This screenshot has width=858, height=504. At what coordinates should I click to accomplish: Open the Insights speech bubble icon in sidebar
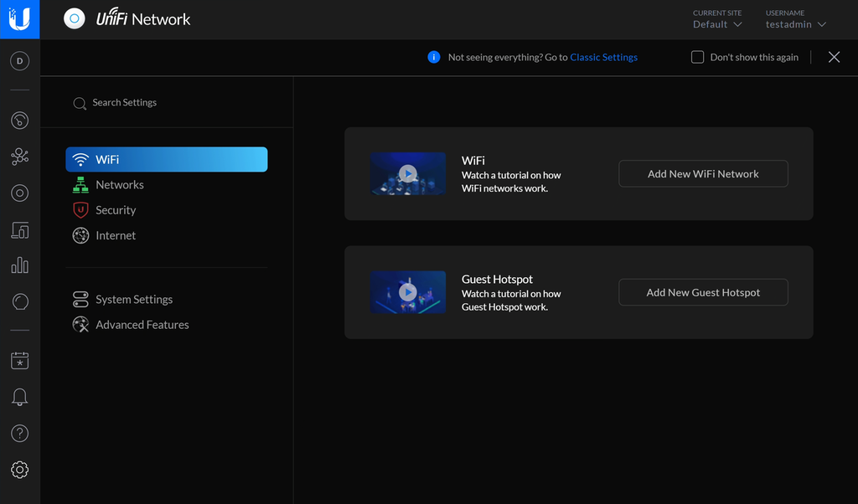[20, 301]
